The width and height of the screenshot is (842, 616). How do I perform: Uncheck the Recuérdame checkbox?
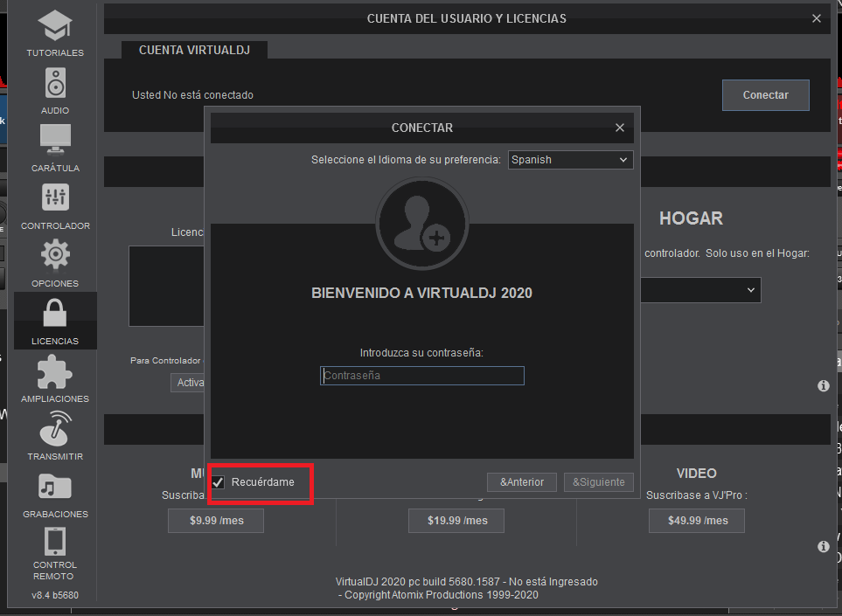pyautogui.click(x=218, y=482)
